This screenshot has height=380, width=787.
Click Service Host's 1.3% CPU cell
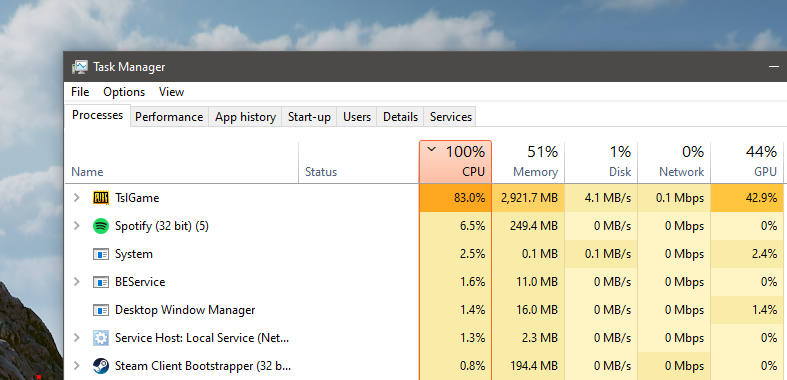pos(455,338)
